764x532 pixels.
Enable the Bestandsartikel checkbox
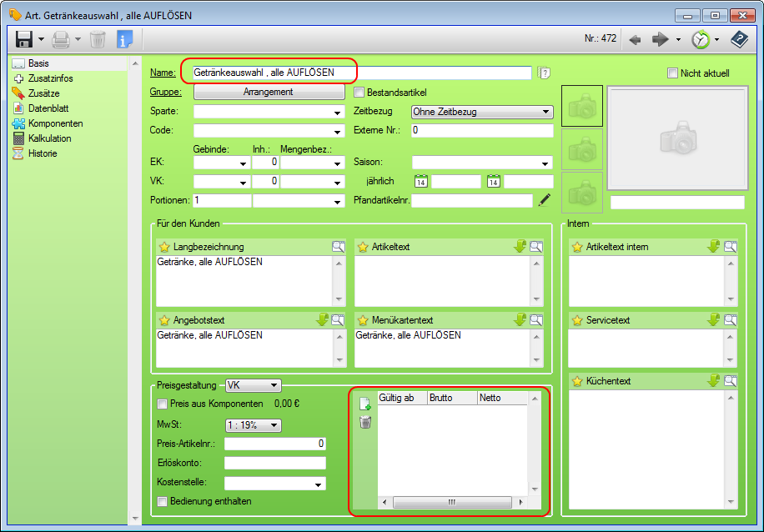(x=360, y=93)
